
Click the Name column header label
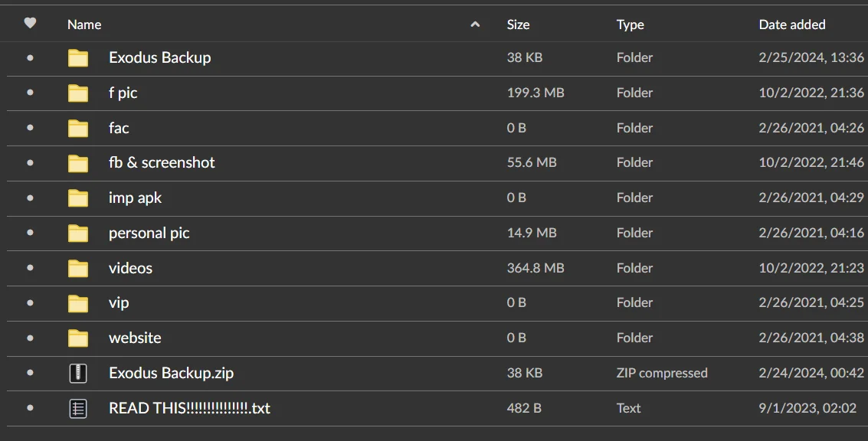click(x=84, y=24)
